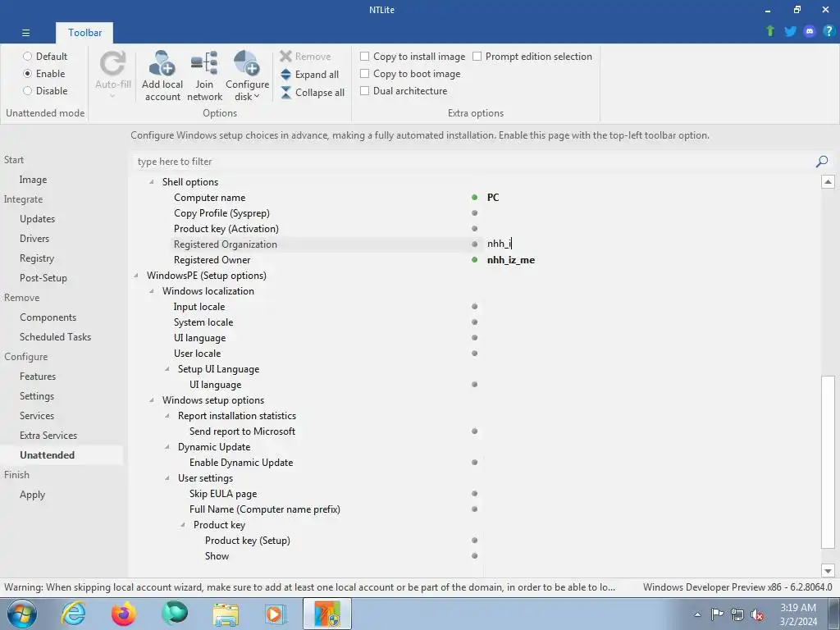
Task: Click status dot for Registered Owner
Action: pos(474,260)
